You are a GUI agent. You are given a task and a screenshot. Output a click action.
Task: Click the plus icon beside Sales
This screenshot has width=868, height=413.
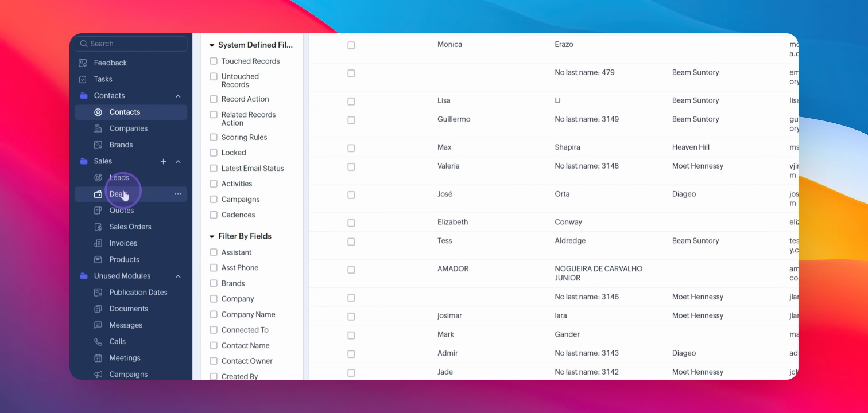pyautogui.click(x=164, y=162)
